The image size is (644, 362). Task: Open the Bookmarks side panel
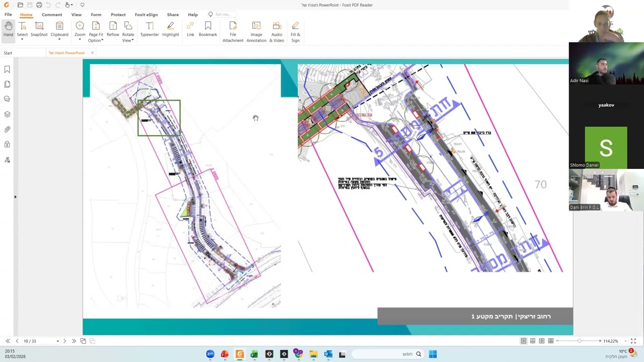[x=7, y=69]
